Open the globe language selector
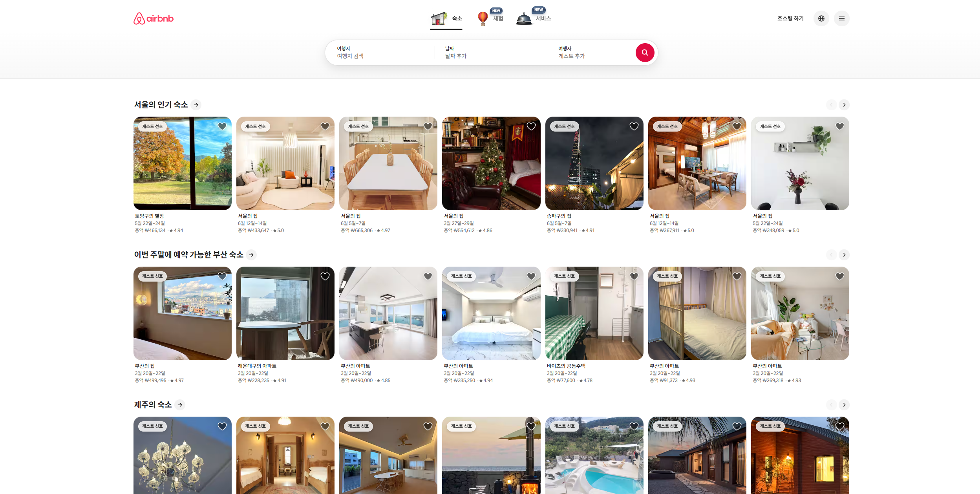 (821, 18)
